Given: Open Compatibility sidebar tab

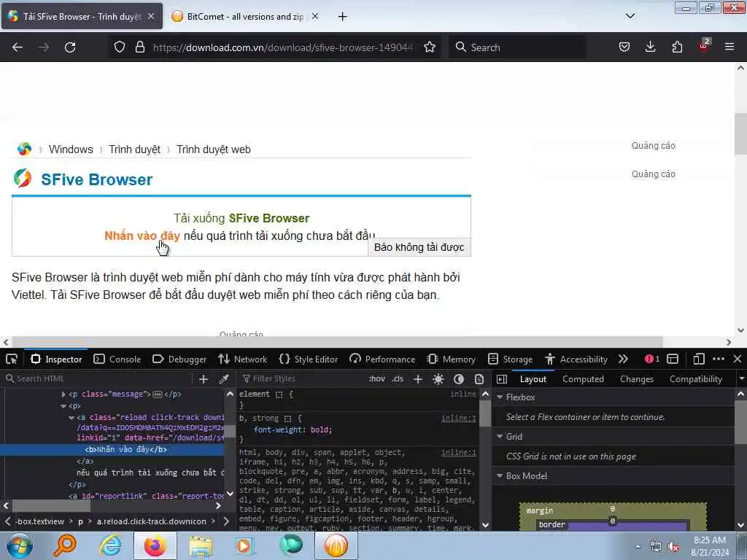Looking at the screenshot, I should [695, 379].
